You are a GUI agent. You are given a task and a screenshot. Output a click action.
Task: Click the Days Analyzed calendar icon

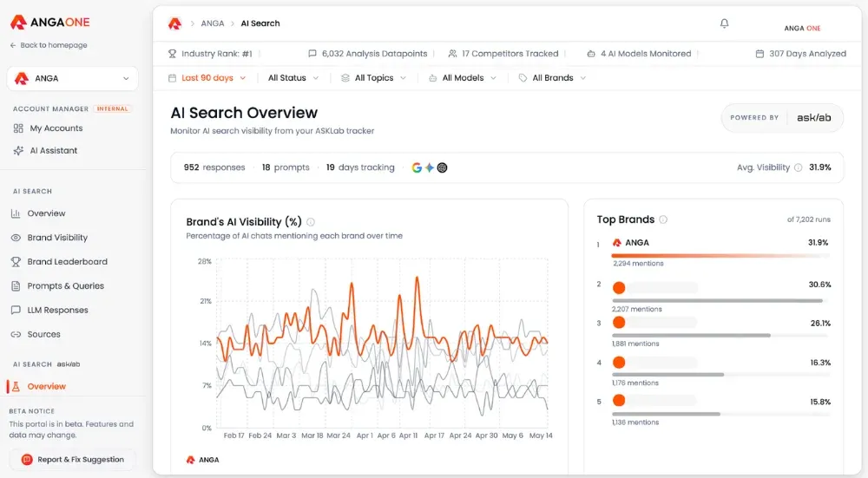[x=759, y=54]
